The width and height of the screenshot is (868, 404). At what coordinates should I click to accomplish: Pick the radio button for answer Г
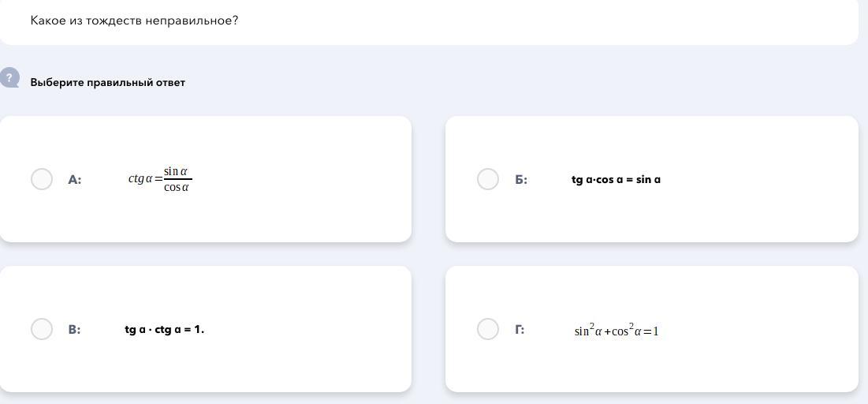pos(488,329)
